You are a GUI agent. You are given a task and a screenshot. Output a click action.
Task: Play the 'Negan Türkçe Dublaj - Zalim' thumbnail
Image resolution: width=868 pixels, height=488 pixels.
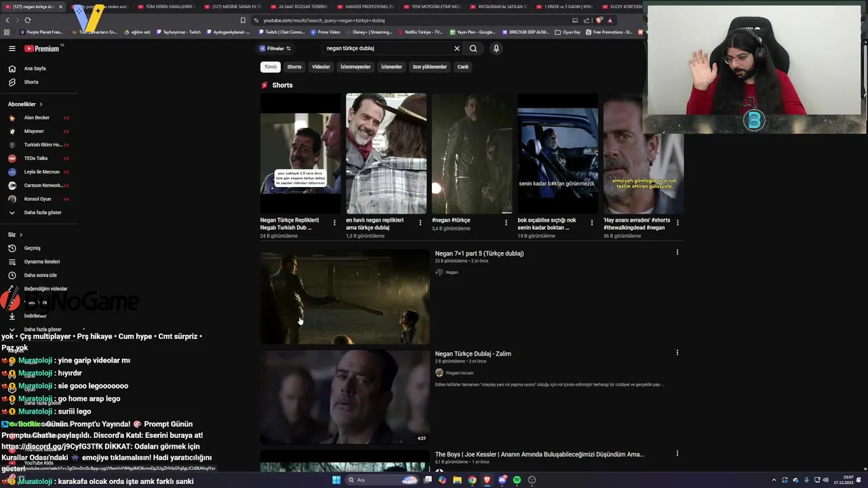[345, 397]
